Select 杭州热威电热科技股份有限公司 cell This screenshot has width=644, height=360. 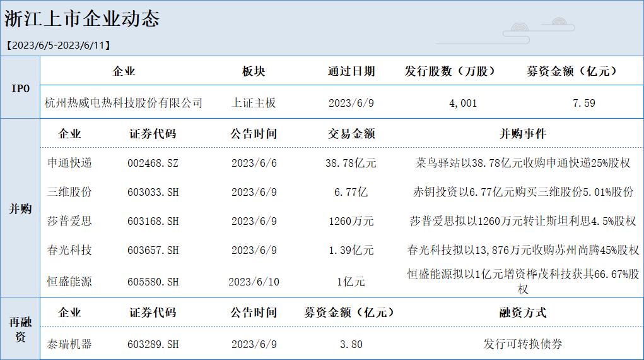[x=124, y=103]
